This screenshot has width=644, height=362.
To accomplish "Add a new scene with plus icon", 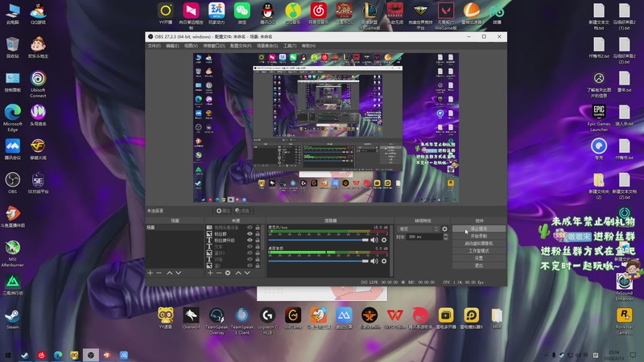I will click(x=150, y=273).
